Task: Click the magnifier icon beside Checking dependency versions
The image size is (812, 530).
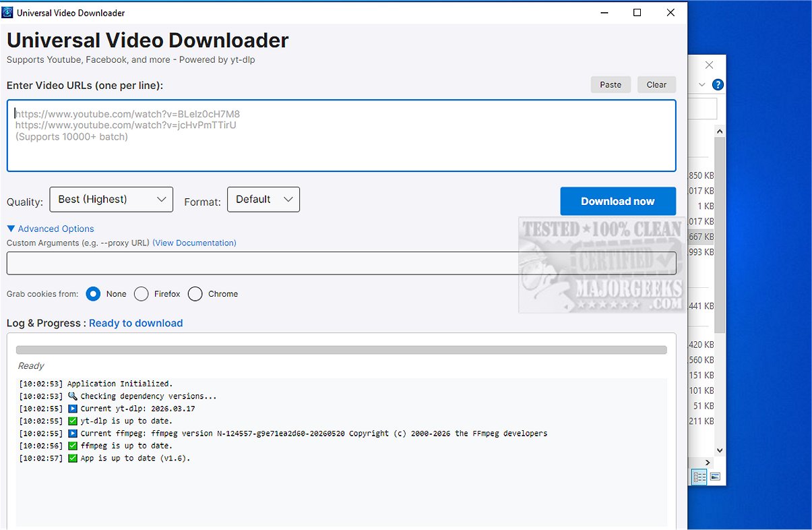Action: (73, 396)
